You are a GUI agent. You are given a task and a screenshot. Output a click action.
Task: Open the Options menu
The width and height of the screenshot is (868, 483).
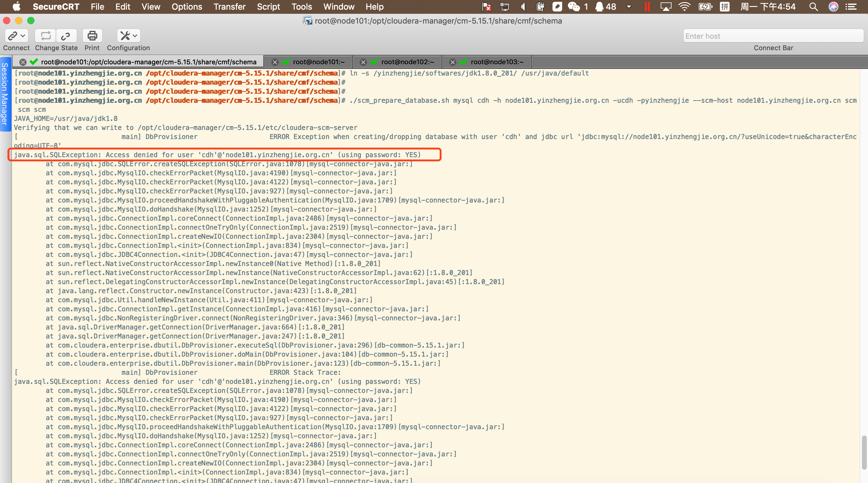187,7
